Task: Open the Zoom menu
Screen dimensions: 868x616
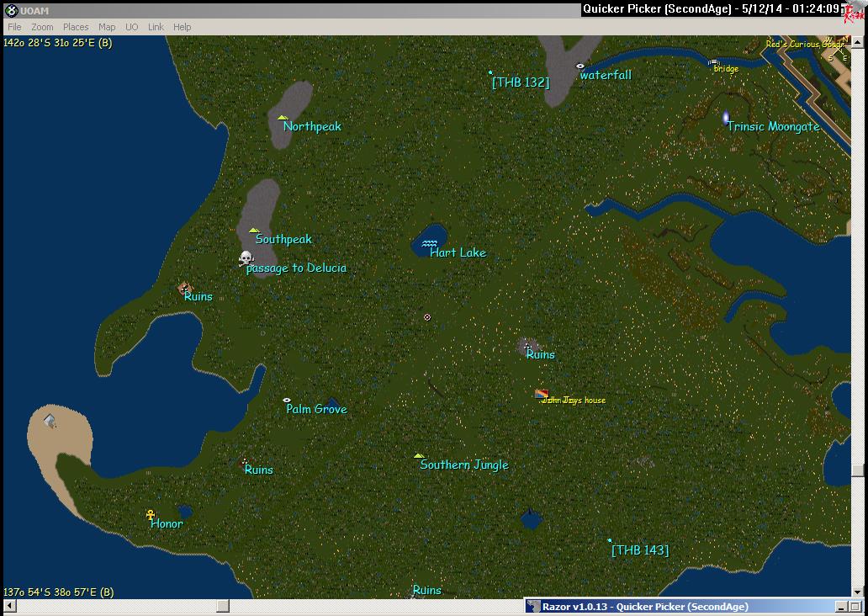Action: [x=42, y=27]
